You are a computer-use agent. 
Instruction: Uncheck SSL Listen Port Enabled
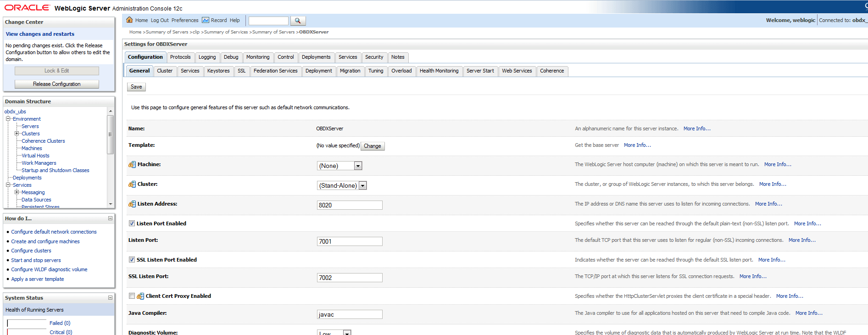pos(132,260)
